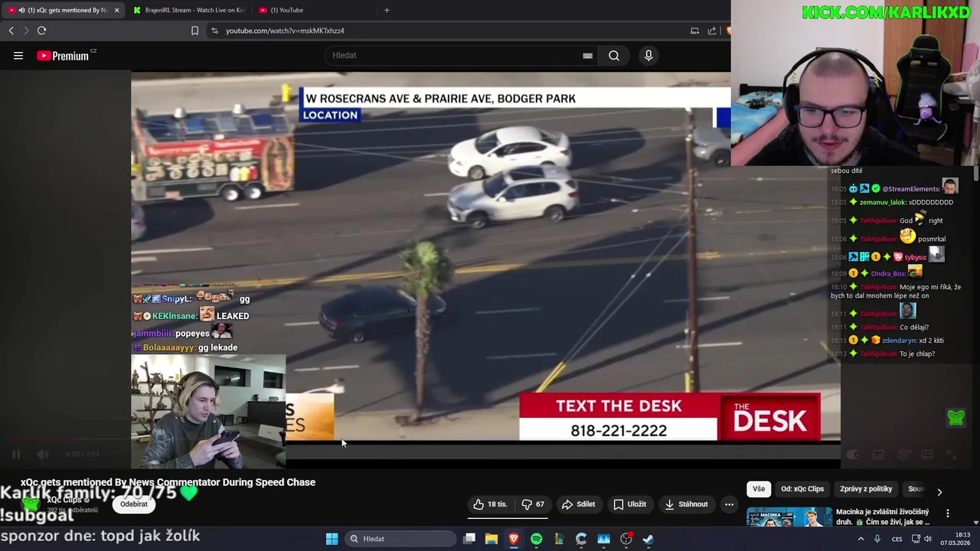980x551 pixels.
Task: Open the Macinka recommended video thumbnail
Action: pos(789,517)
